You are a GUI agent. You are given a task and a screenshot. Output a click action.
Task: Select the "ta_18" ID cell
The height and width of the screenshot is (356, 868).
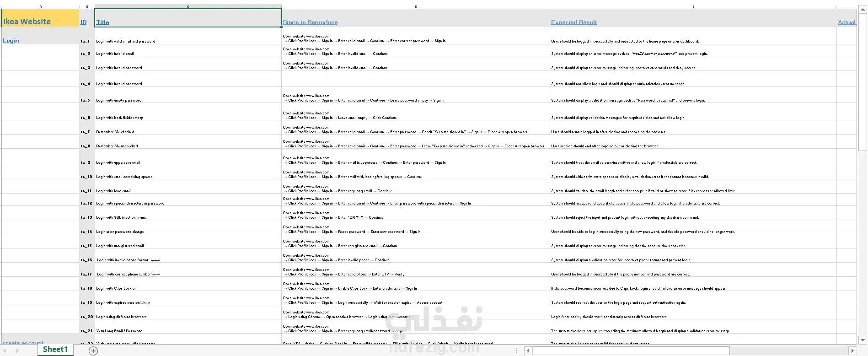click(87, 284)
